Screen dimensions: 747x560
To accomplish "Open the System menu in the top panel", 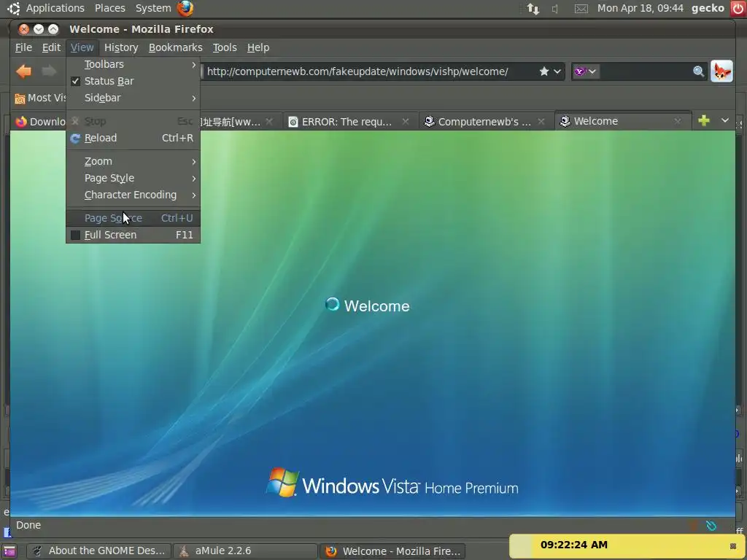I will point(153,8).
